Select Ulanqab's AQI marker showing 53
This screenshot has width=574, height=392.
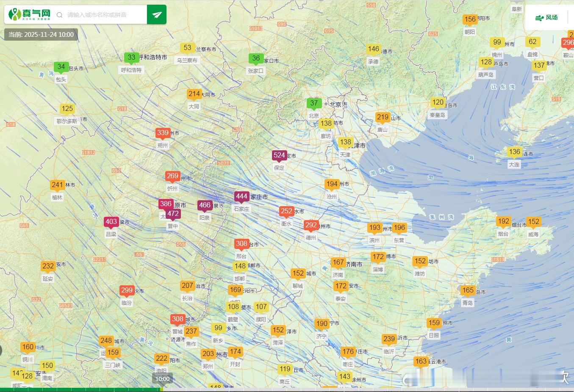point(187,49)
